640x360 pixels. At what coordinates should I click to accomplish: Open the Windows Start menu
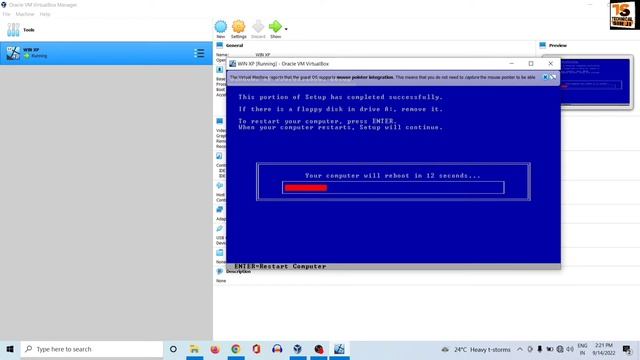10,349
